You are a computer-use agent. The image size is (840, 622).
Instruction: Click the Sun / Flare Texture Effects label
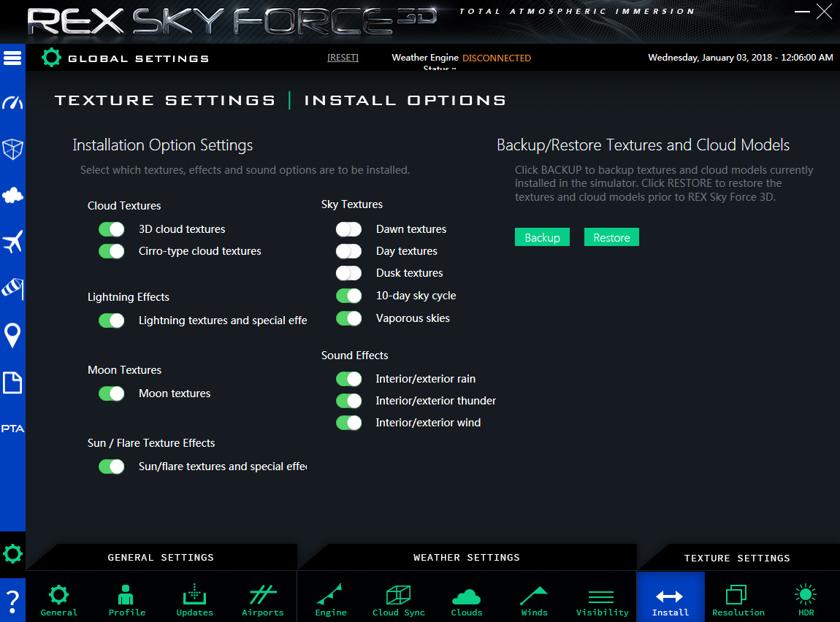point(151,443)
